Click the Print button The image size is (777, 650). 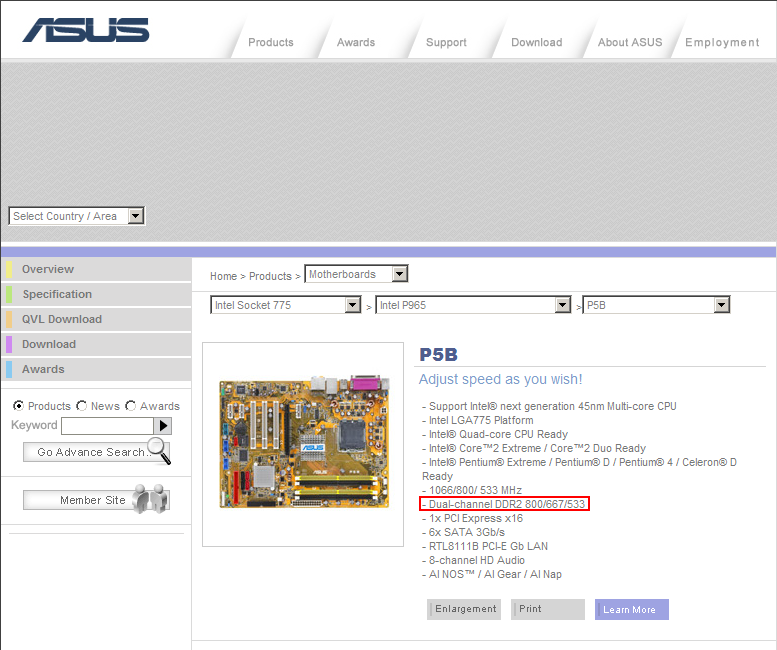pos(548,609)
